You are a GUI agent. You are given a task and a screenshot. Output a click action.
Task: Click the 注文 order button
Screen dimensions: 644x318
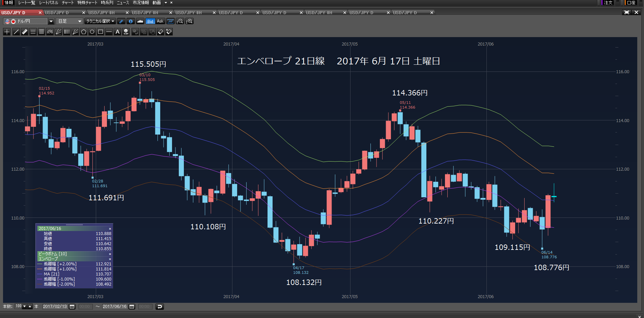[608, 3]
